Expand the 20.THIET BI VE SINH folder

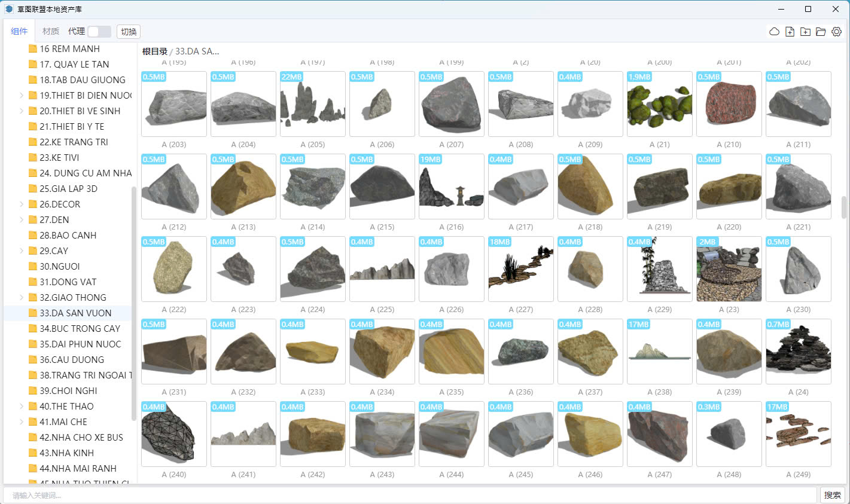point(22,111)
